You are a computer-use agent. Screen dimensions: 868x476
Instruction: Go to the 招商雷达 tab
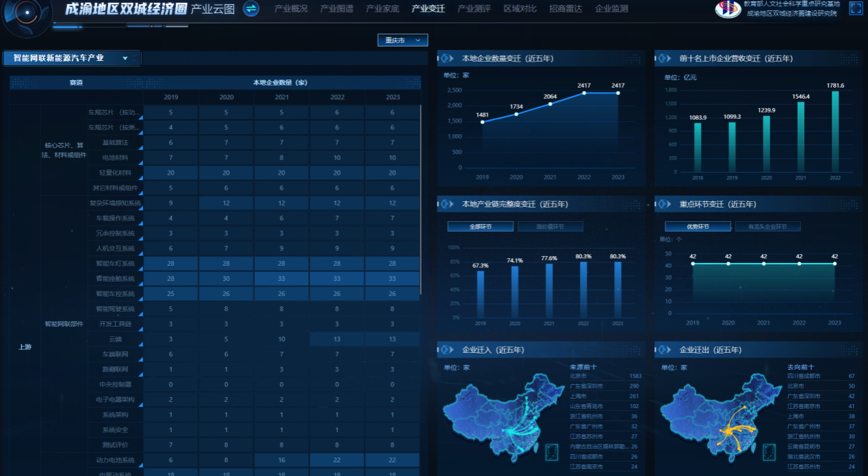(565, 9)
